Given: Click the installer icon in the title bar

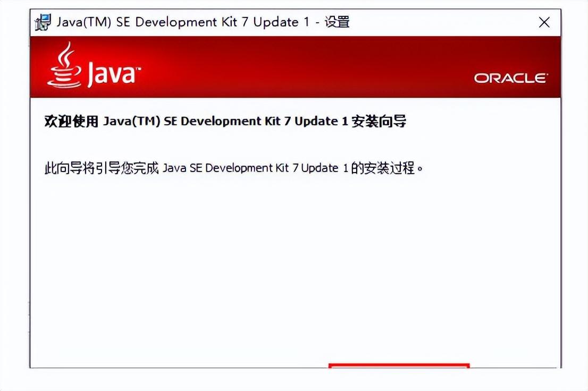Looking at the screenshot, I should tap(43, 22).
